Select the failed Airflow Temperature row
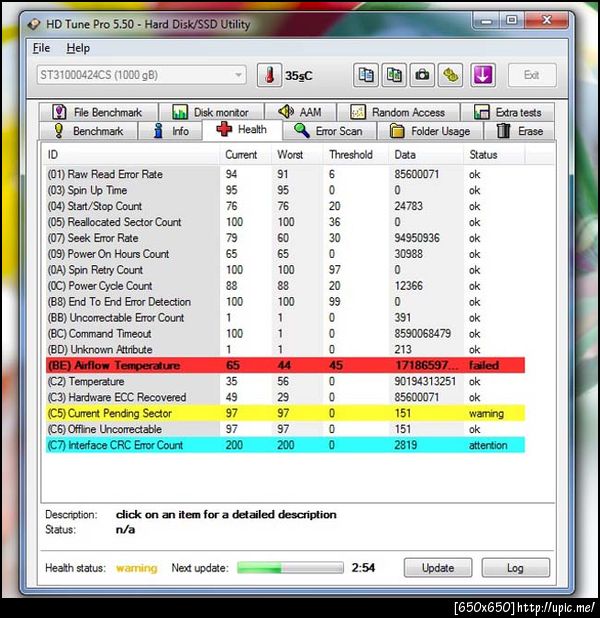The height and width of the screenshot is (618, 600). click(x=285, y=365)
